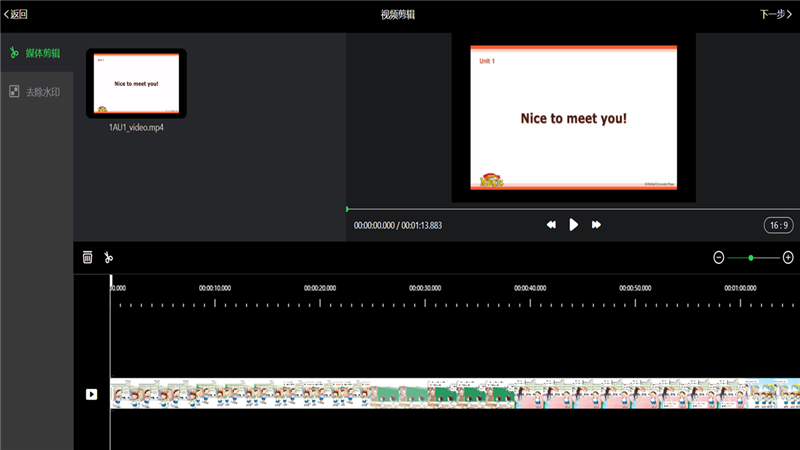Click the 00:00:10.000 mark on timeline ruler

tap(215, 288)
